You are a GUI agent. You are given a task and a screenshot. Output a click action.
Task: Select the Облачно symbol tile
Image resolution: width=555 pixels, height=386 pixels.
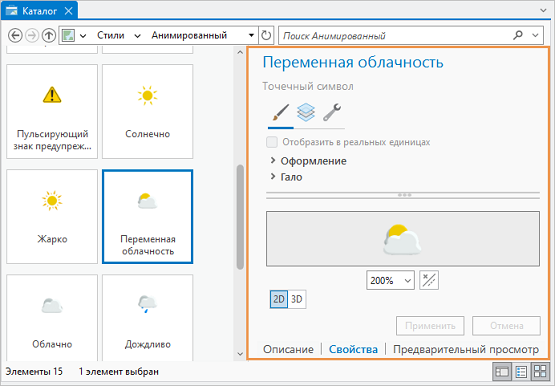coord(52,318)
